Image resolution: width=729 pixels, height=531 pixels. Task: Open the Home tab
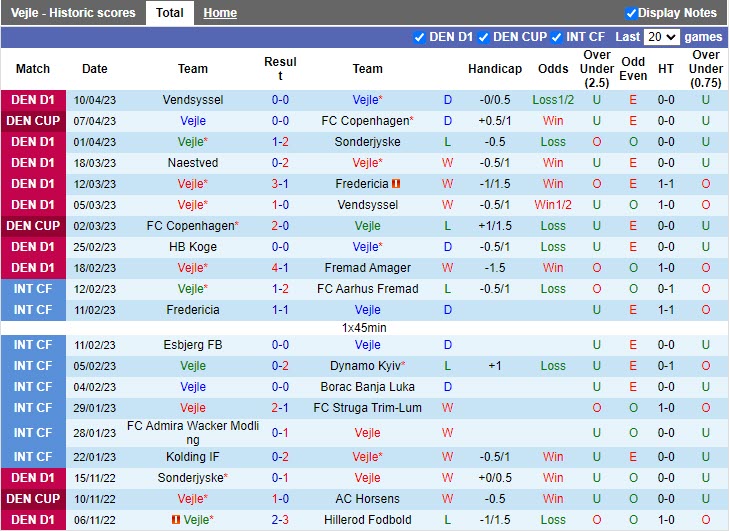pyautogui.click(x=220, y=13)
